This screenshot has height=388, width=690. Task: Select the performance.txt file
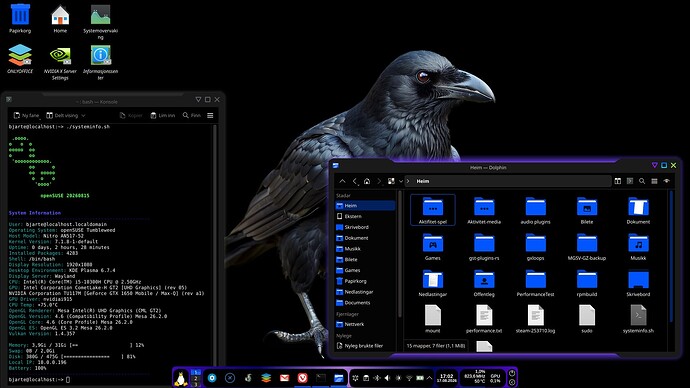[484, 319]
